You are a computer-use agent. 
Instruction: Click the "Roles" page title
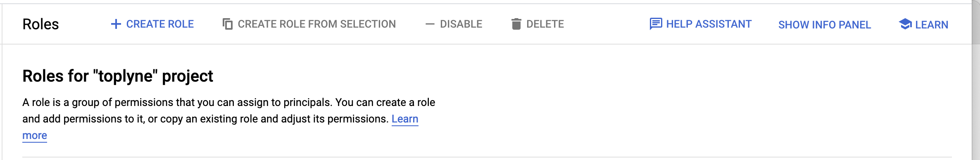tap(40, 24)
